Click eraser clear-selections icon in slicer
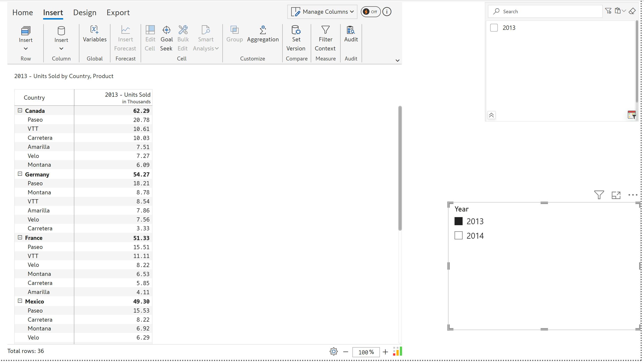644x363 pixels. point(632,11)
